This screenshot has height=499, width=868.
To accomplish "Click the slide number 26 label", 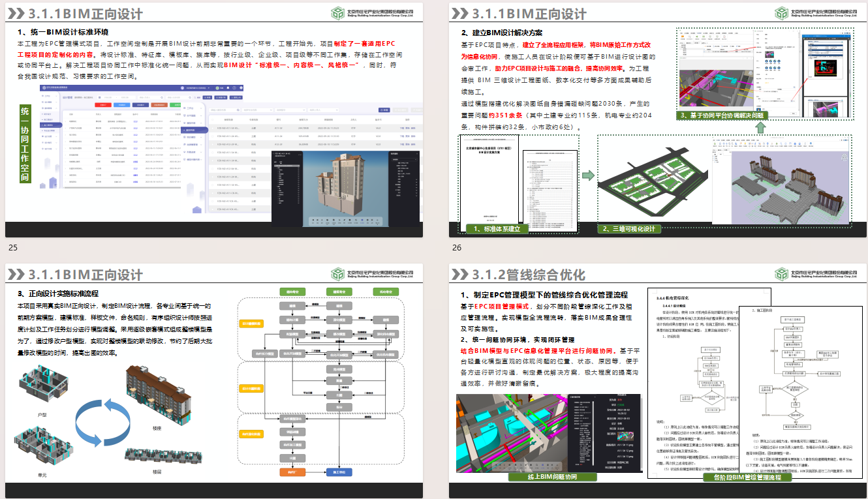I will pyautogui.click(x=457, y=247).
